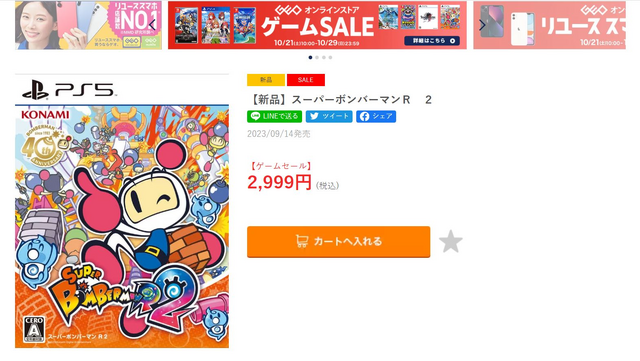Select the third carousel pagination dot

pyautogui.click(x=324, y=58)
